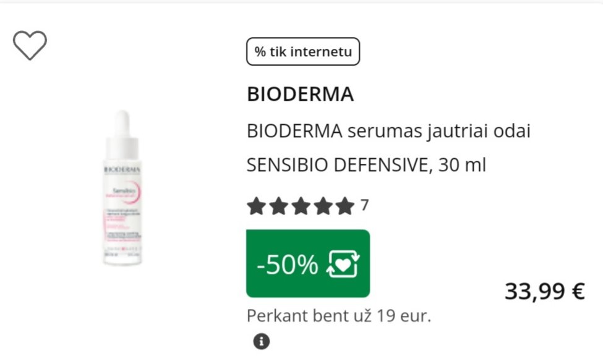Select the first rating star
This screenshot has width=603, height=364.
click(x=256, y=206)
